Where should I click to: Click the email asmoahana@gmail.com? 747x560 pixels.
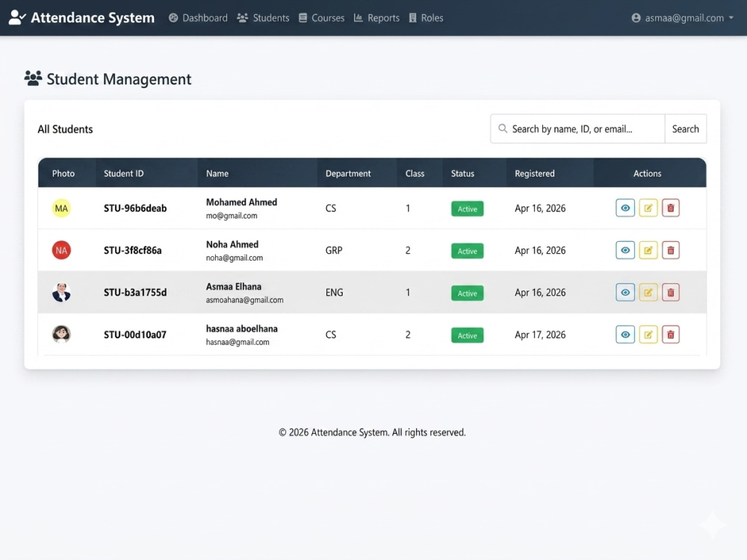(x=245, y=300)
